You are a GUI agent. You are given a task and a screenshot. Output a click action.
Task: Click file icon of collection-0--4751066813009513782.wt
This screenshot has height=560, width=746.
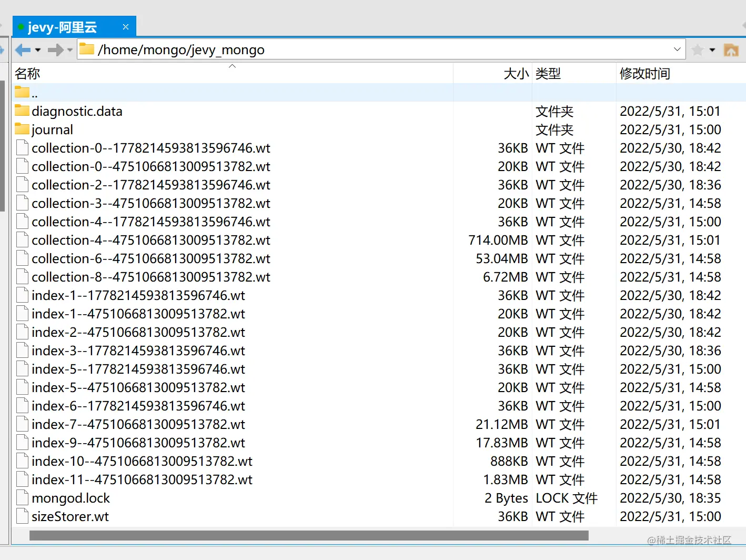click(x=22, y=166)
